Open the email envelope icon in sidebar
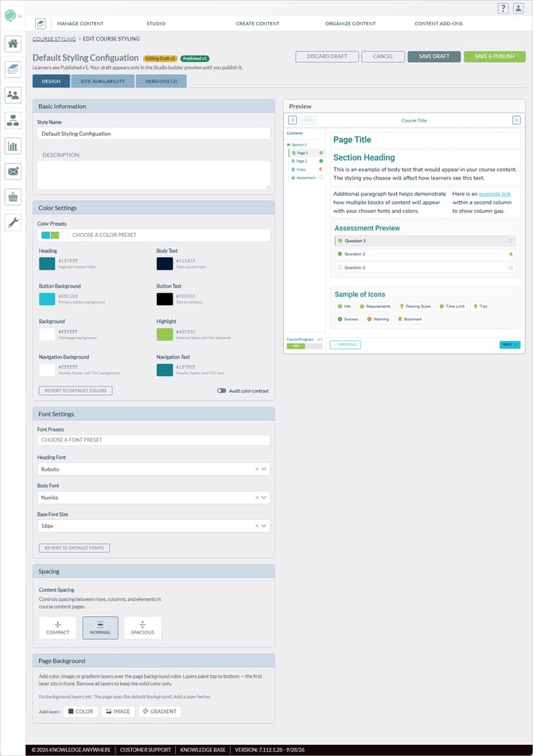 13,171
